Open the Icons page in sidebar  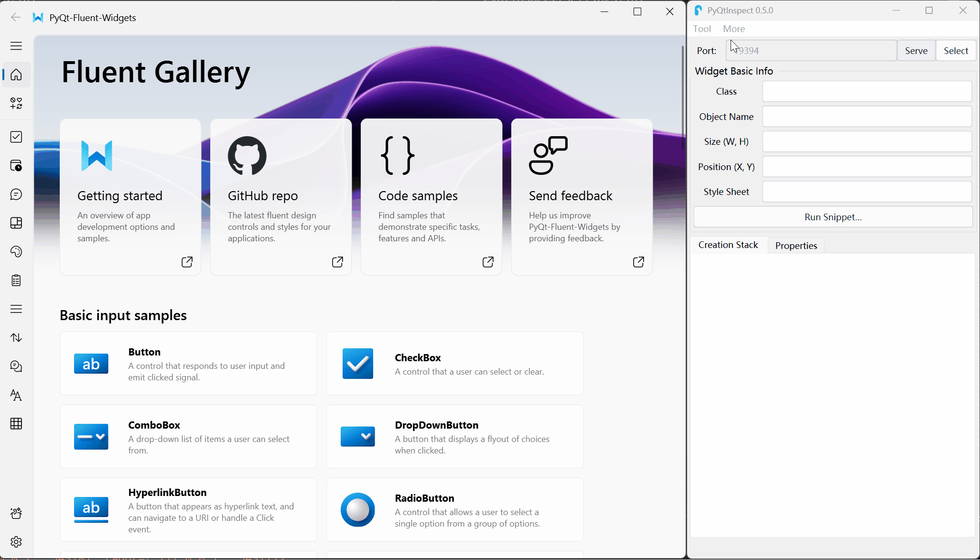(16, 103)
